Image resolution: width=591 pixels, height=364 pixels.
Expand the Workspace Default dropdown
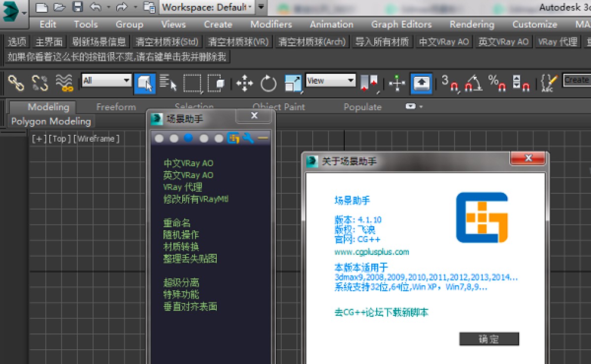coord(207,7)
